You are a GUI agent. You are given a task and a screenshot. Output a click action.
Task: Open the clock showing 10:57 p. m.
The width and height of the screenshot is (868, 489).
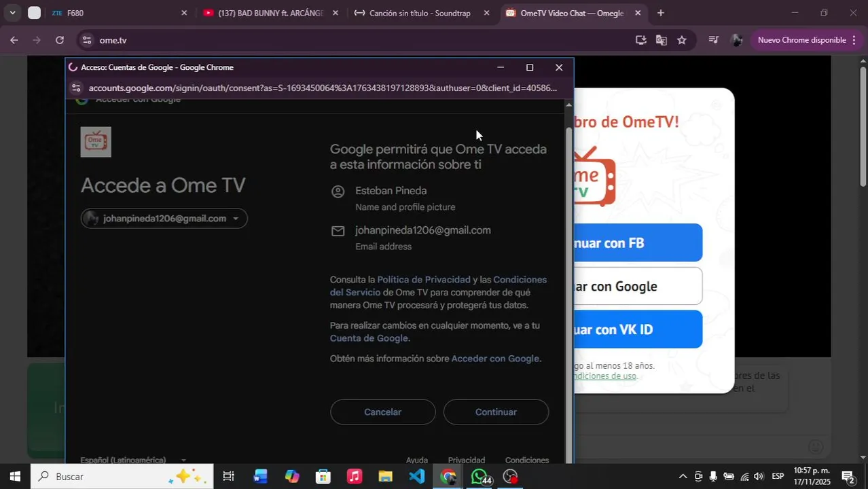(812, 477)
